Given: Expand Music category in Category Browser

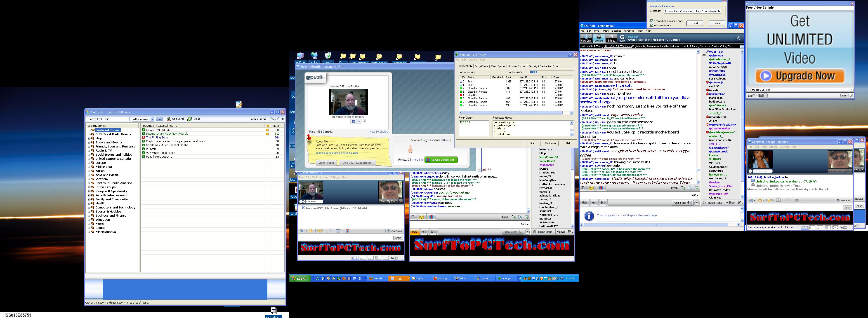Looking at the screenshot, I should point(89,224).
